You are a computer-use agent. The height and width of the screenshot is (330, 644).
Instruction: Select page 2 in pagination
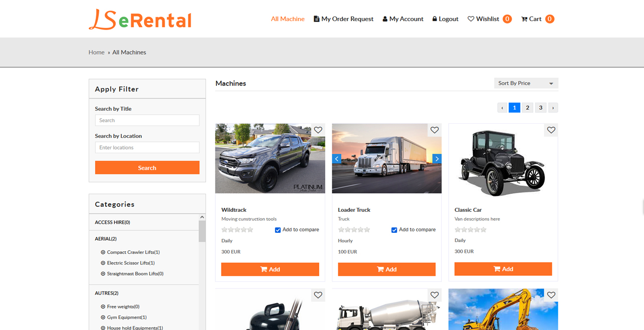coord(527,107)
